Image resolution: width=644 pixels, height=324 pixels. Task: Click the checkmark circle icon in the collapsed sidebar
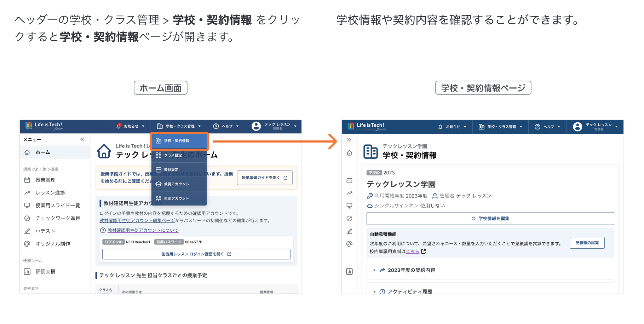[x=349, y=219]
